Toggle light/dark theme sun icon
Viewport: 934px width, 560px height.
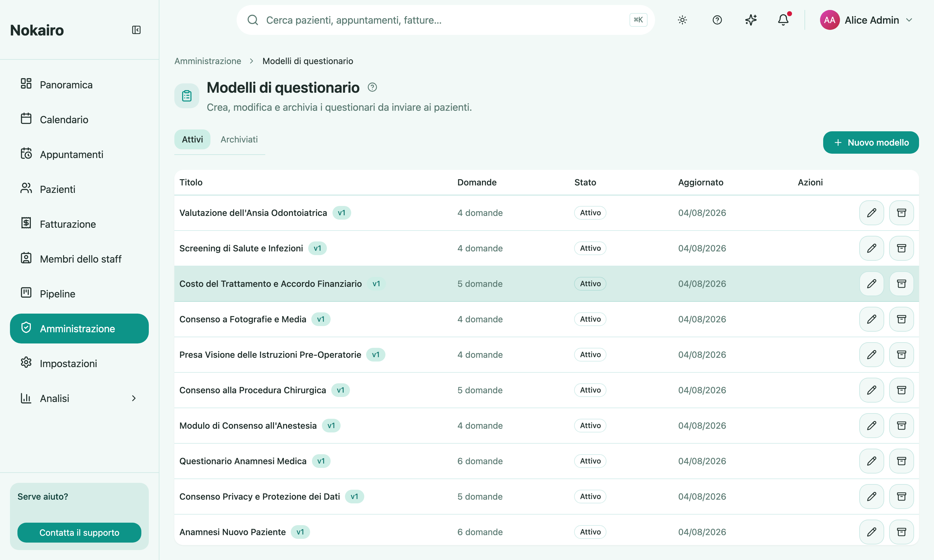[x=682, y=20]
